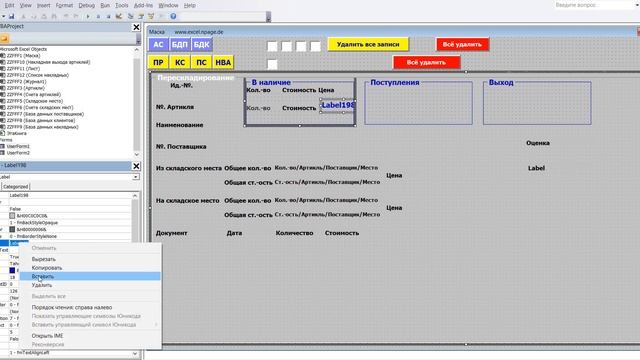Open Project Explorer via toolbar icon
This screenshot has height=360, width=640.
(x=131, y=16)
